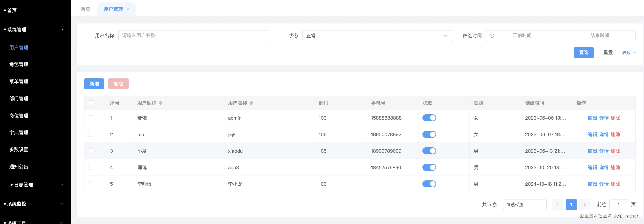Image resolution: width=644 pixels, height=224 pixels.
Task: Go to next page arrow in pagination
Action: (x=584, y=205)
